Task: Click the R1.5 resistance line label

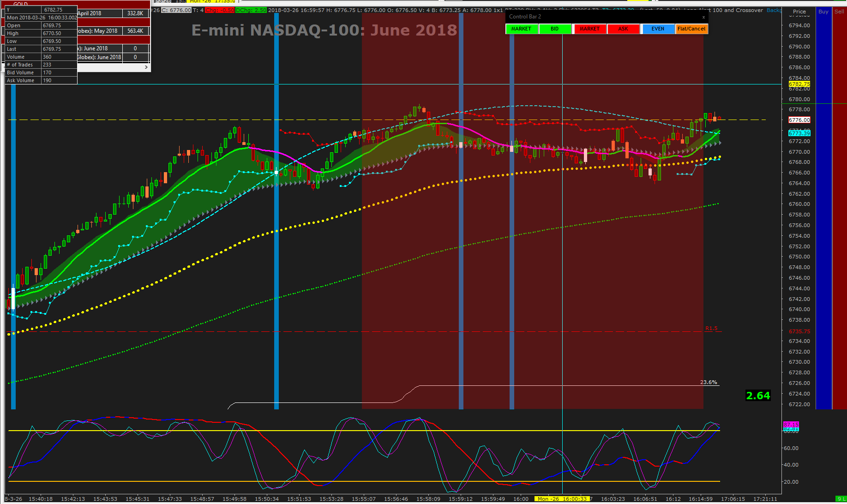Action: coord(711,329)
